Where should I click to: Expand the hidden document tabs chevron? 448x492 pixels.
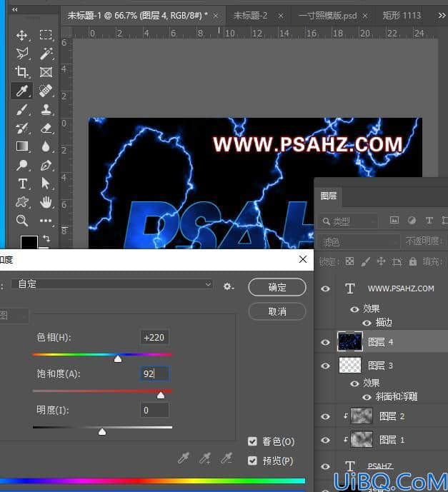442,16
